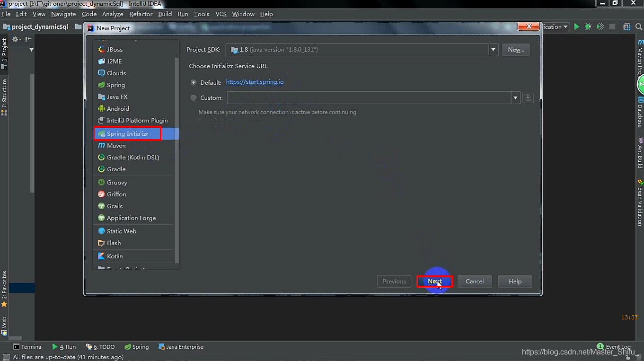This screenshot has width=644, height=361.
Task: Click the Clouds project type icon
Action: click(x=101, y=73)
